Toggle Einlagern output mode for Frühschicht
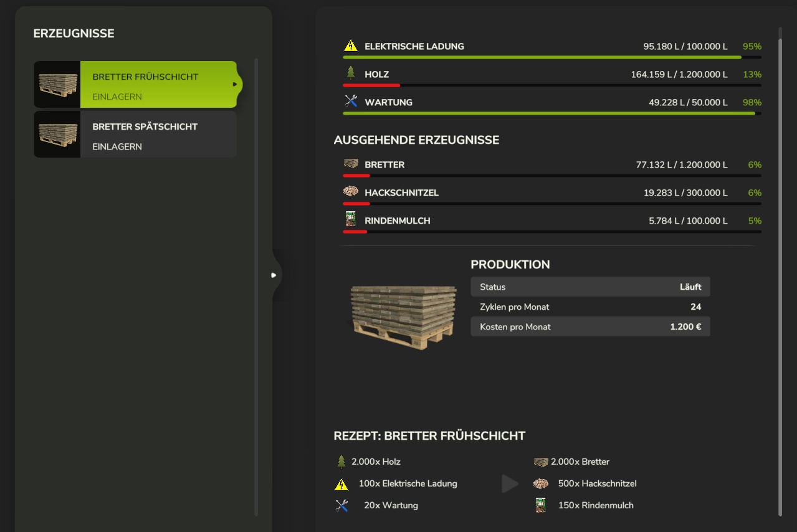 pos(117,97)
